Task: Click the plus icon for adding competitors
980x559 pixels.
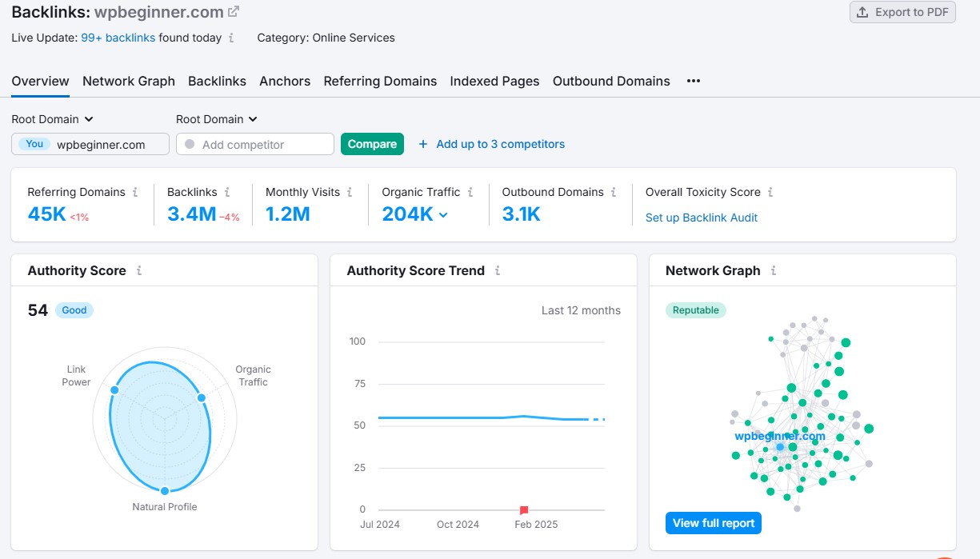Action: [x=423, y=144]
